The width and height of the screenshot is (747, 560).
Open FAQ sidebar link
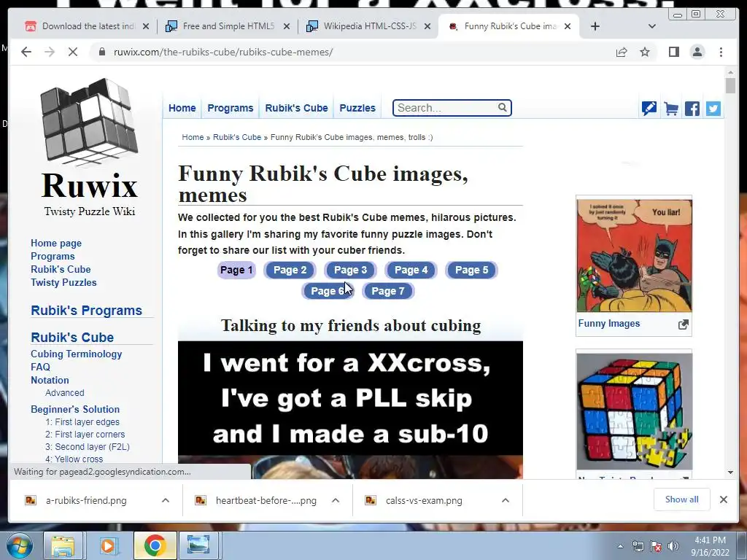point(40,367)
